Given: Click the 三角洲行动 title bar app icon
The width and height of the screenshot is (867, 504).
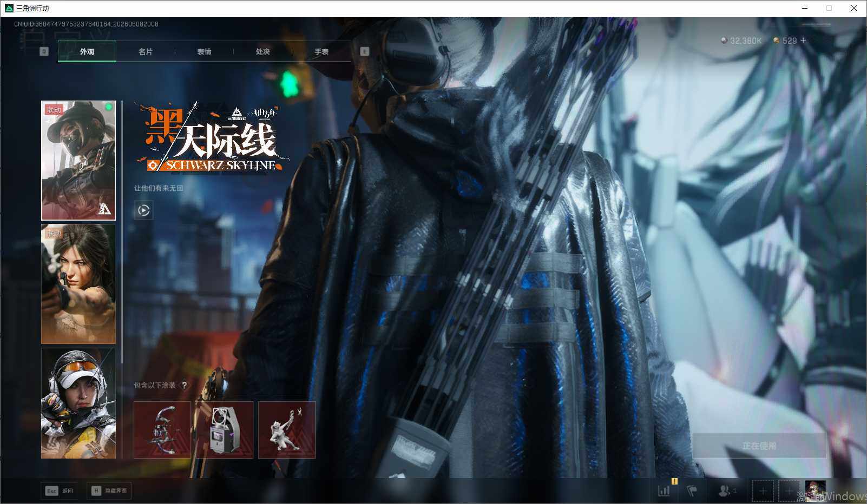Looking at the screenshot, I should 9,8.
